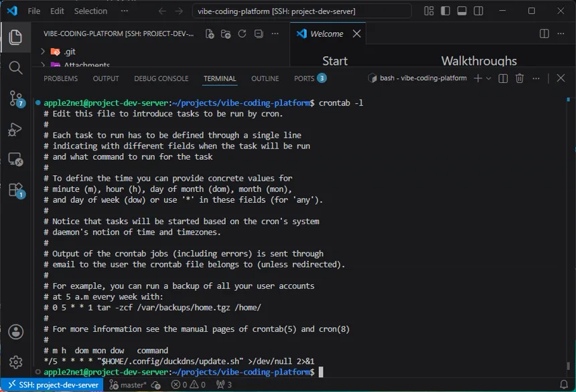Viewport: 576px width, 392px height.
Task: Open errors and warnings count in status bar
Action: (x=188, y=385)
